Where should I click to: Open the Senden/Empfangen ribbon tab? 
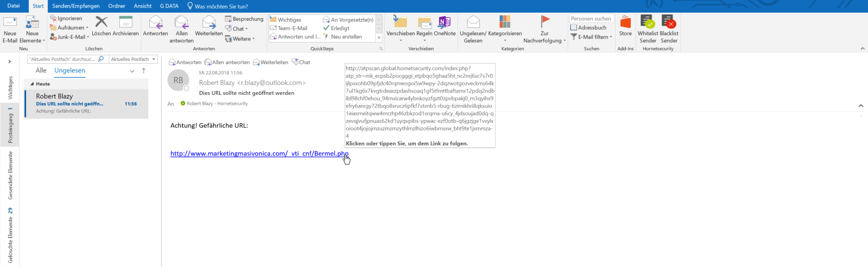point(75,6)
